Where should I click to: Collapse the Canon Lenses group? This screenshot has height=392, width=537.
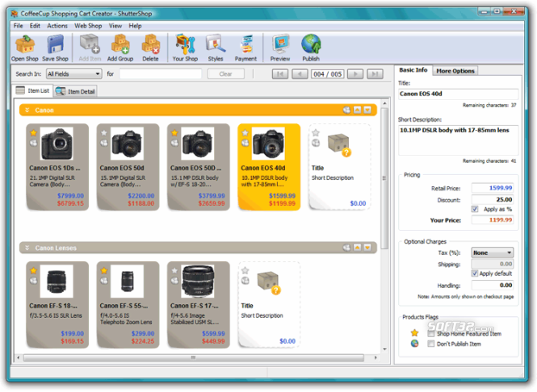27,248
